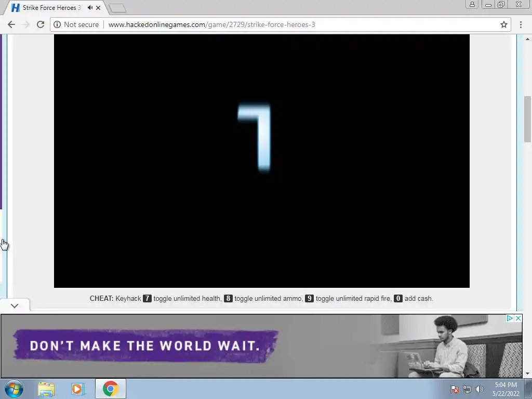The width and height of the screenshot is (532, 399).
Task: Open AdChoices info icon on banner
Action: (x=510, y=318)
